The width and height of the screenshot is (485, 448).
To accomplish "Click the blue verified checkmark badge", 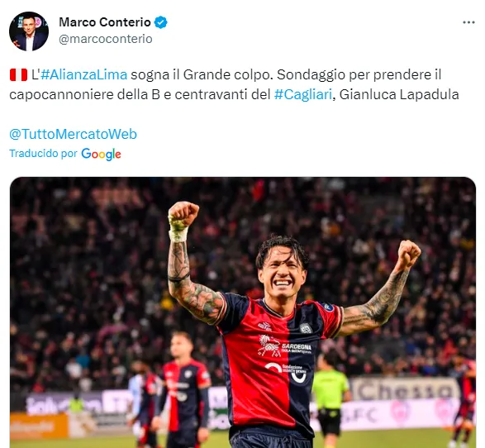I will (161, 22).
